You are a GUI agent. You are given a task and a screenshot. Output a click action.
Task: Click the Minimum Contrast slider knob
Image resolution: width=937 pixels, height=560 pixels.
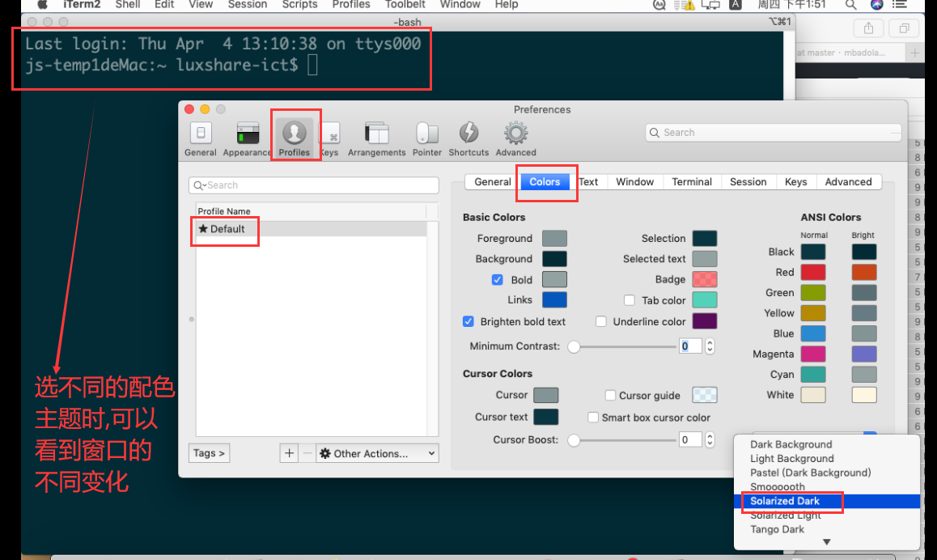(x=574, y=346)
